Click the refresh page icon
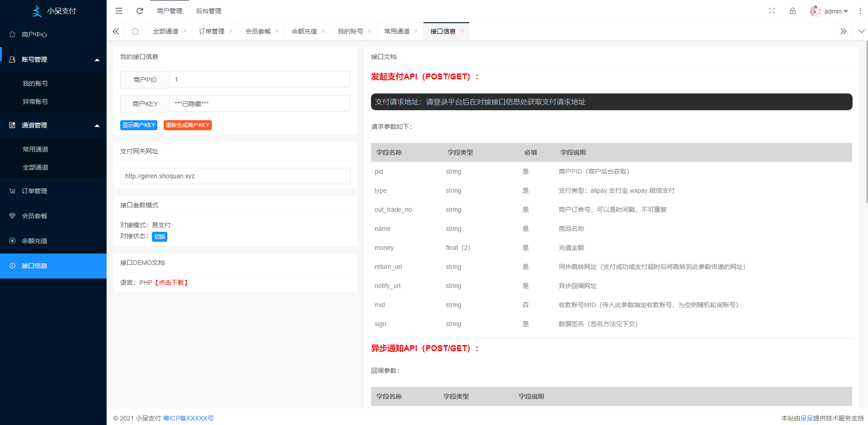The image size is (868, 425). point(140,11)
